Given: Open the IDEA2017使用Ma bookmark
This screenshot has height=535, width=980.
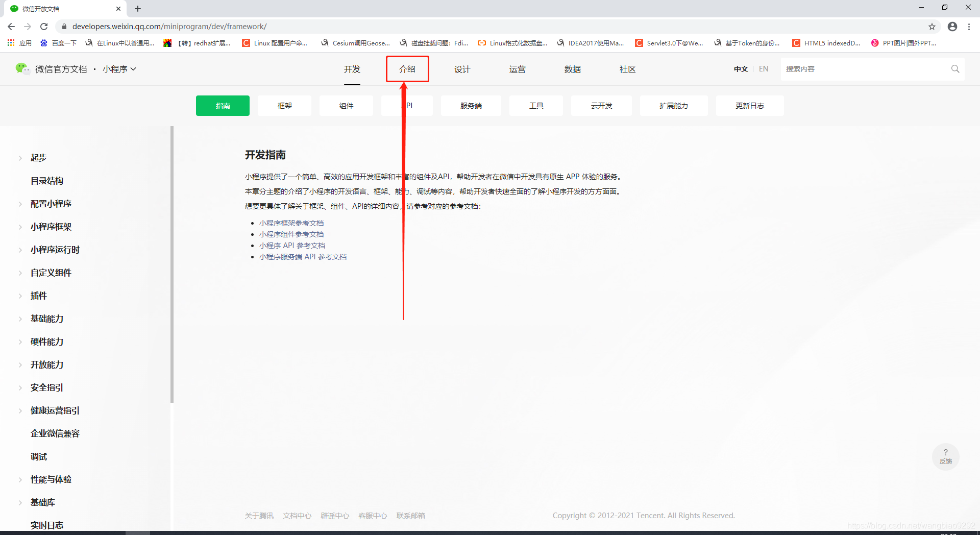Looking at the screenshot, I should [x=591, y=43].
